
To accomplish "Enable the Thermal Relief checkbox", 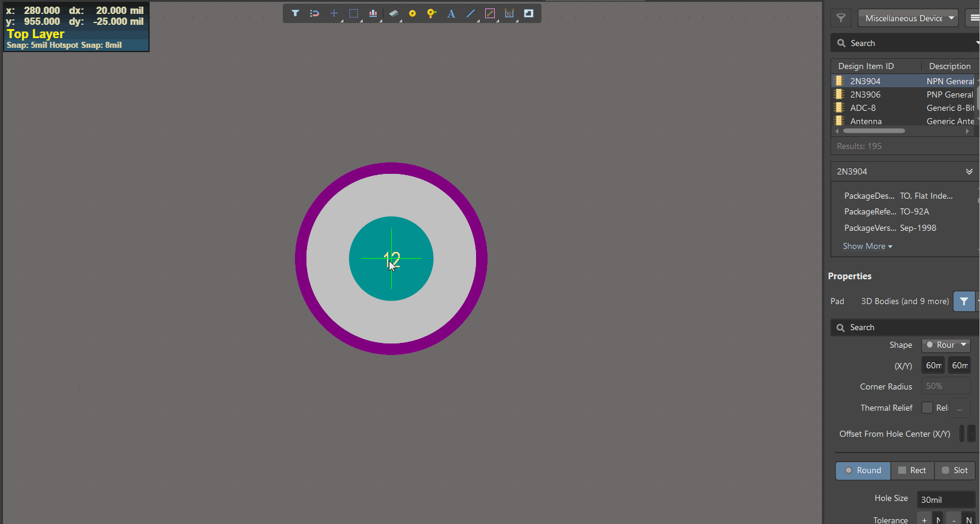I will 927,408.
